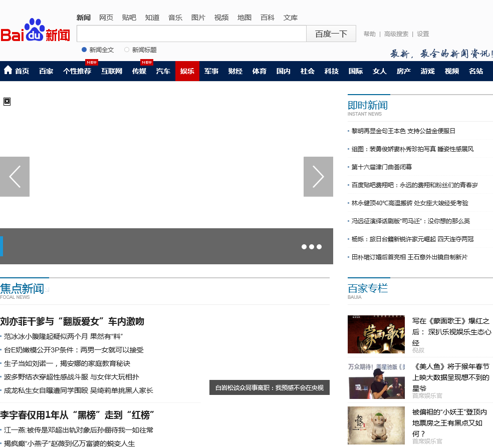This screenshot has width=493, height=448.
Task: Open 第十六届津门曲荟闭幕 news item
Action: (382, 167)
